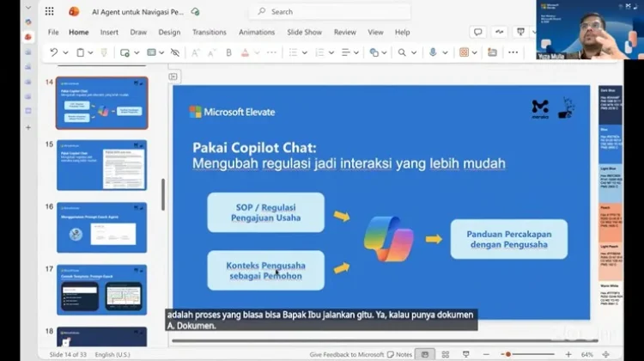Screen dimensions: 644x361
Task: Select slide 17 thumbnail
Action: (101, 290)
